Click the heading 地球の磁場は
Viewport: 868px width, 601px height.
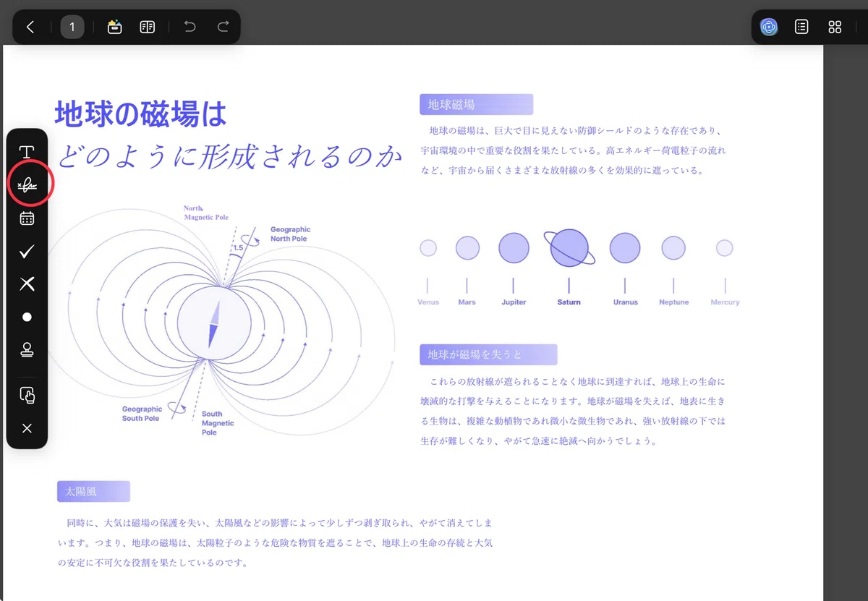(141, 114)
